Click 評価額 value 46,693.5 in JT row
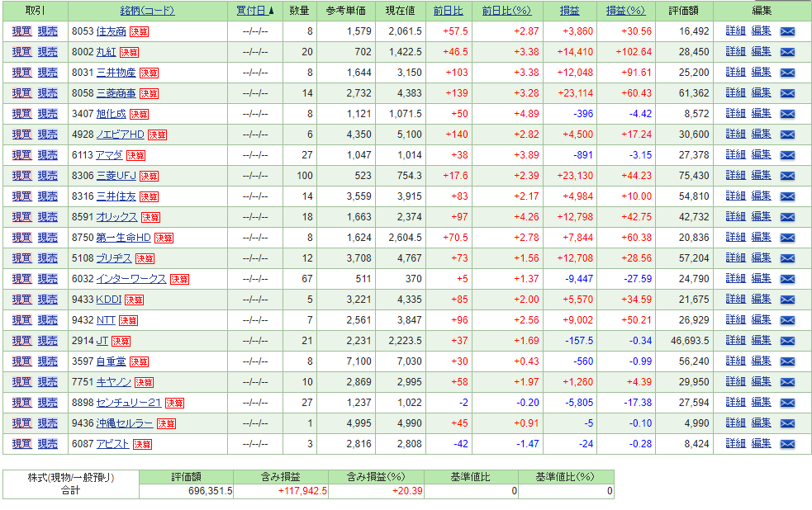The height and width of the screenshot is (510, 812). (690, 342)
